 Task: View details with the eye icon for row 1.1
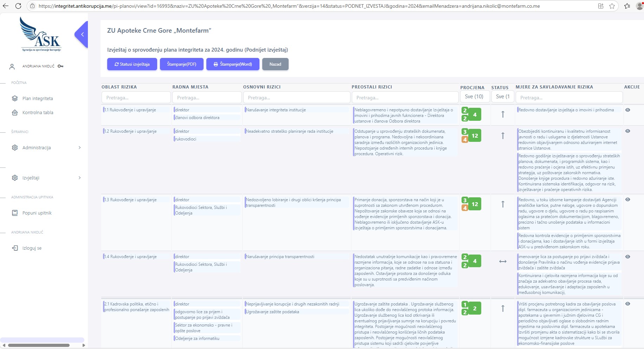pyautogui.click(x=628, y=110)
